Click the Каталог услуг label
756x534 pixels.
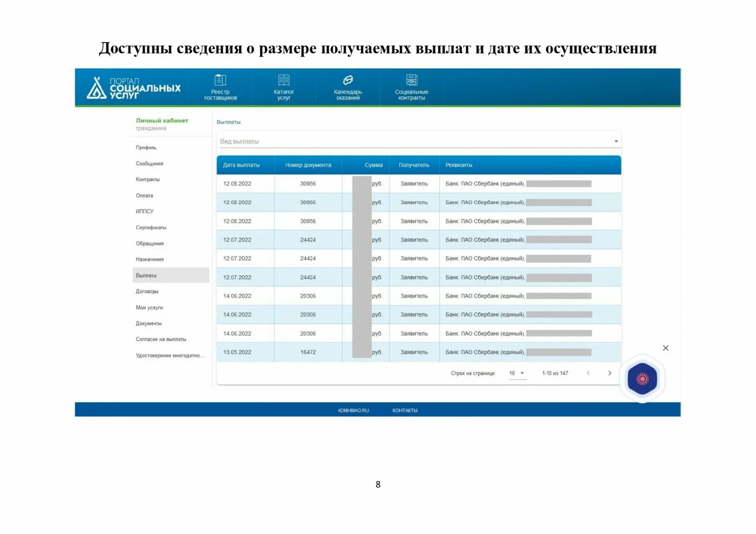coord(284,95)
